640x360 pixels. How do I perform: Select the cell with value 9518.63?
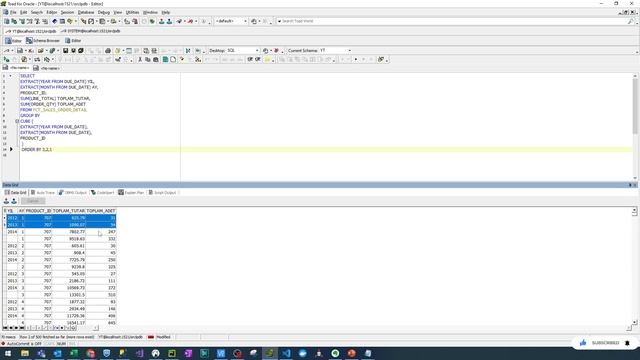[x=69, y=239]
